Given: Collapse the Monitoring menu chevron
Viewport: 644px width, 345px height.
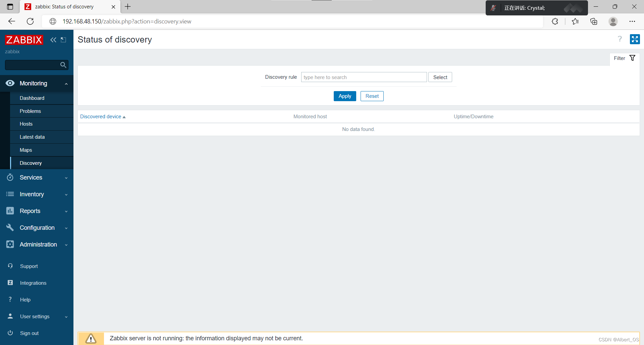Looking at the screenshot, I should (66, 84).
